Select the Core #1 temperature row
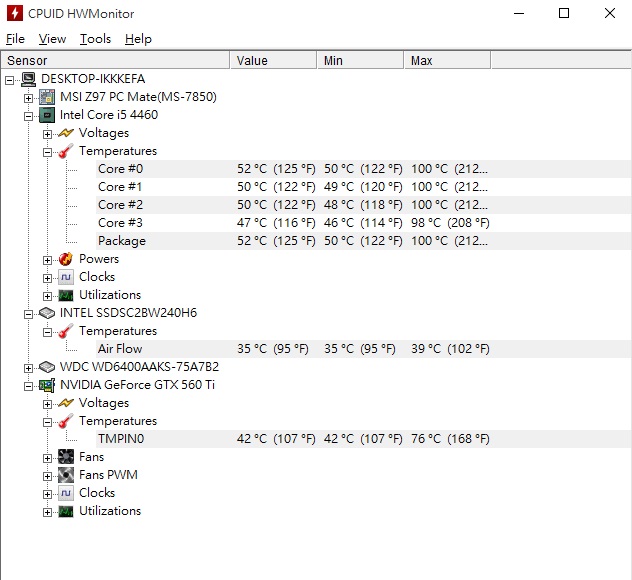 click(364, 187)
